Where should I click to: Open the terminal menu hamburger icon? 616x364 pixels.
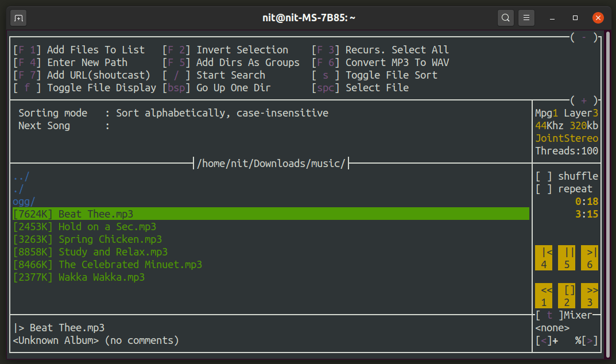tap(526, 18)
